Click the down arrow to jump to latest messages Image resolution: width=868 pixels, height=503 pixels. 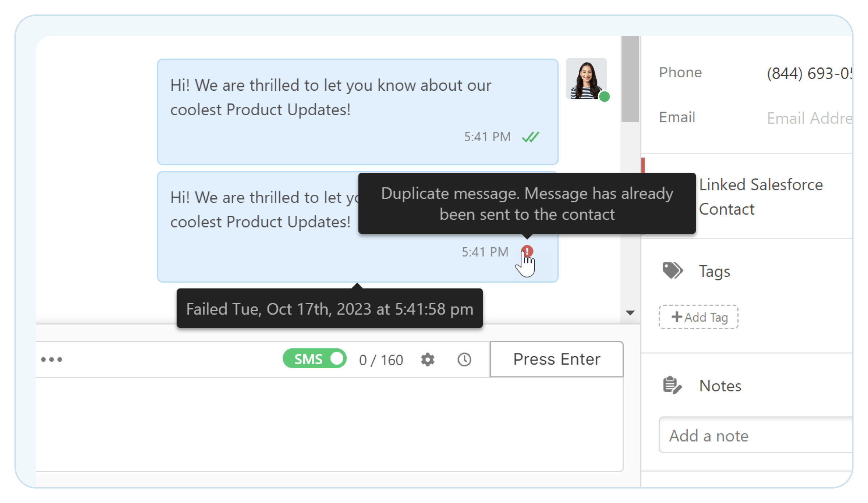(x=630, y=312)
